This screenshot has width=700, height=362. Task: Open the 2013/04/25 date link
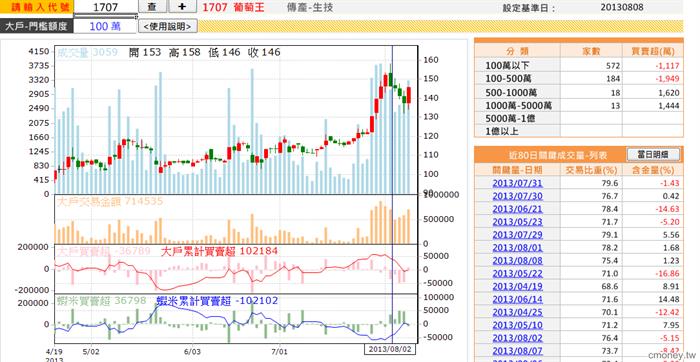(517, 312)
